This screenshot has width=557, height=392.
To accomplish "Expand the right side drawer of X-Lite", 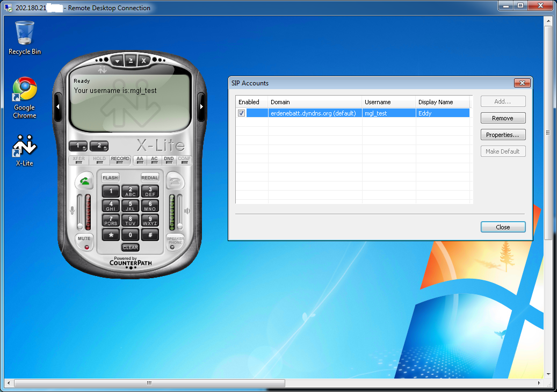I will (201, 106).
